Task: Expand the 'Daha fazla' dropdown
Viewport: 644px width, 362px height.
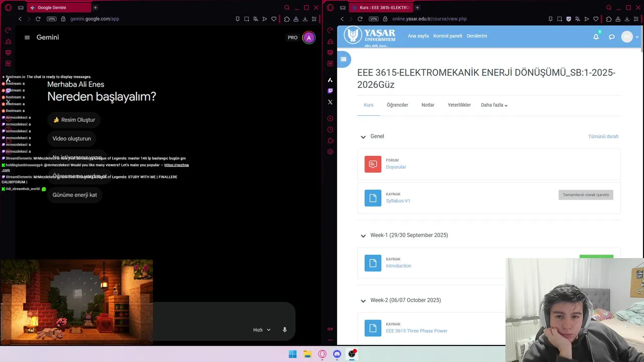Action: tap(494, 105)
